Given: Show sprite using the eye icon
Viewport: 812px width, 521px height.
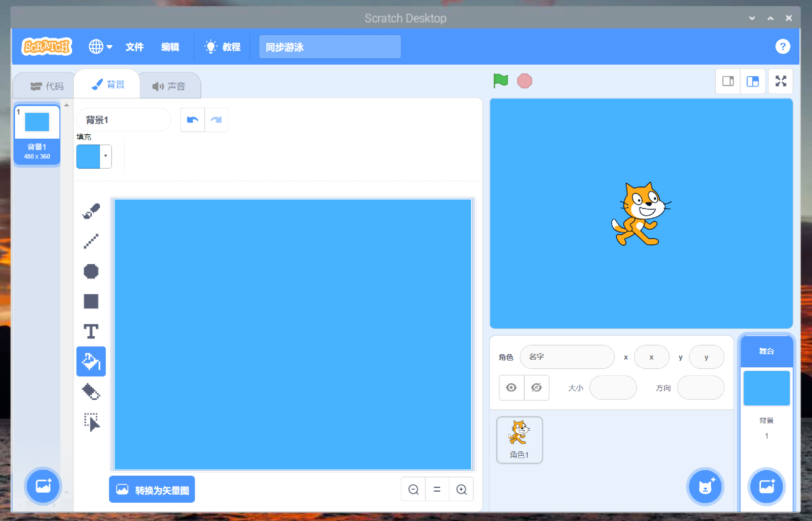Looking at the screenshot, I should (511, 388).
